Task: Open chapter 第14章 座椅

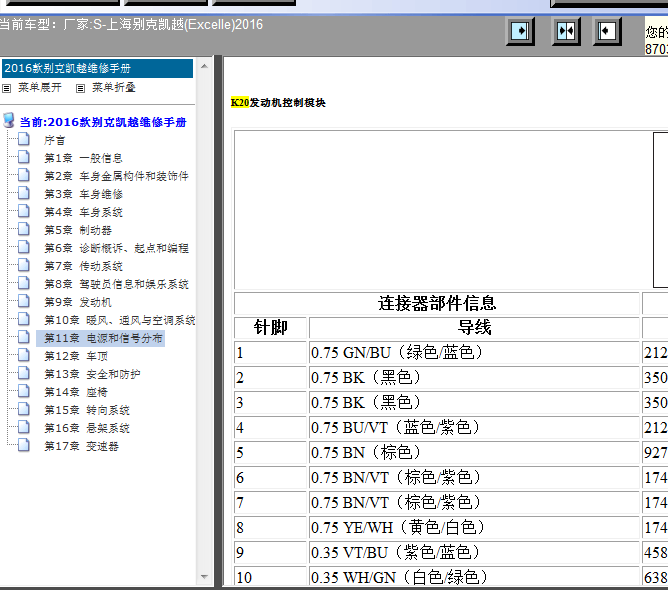Action: [76, 392]
